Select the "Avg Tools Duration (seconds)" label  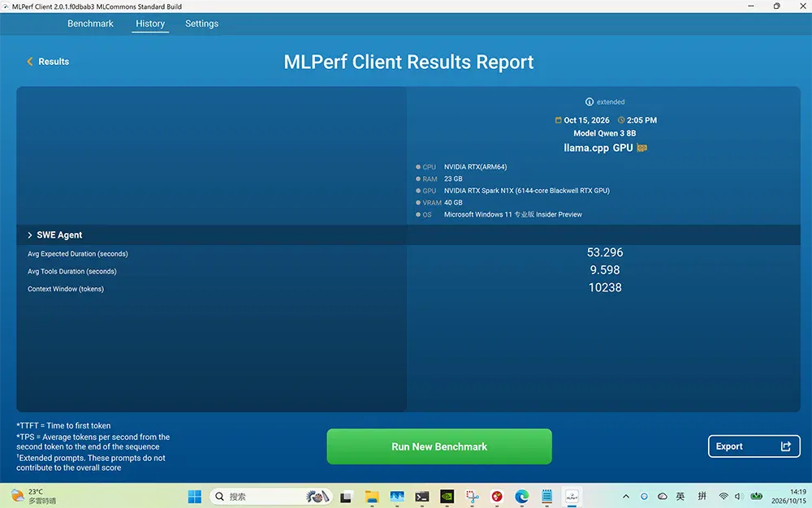(x=72, y=272)
